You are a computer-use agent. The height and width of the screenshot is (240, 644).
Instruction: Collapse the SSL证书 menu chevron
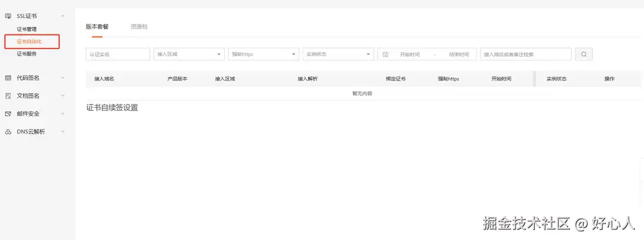click(62, 16)
